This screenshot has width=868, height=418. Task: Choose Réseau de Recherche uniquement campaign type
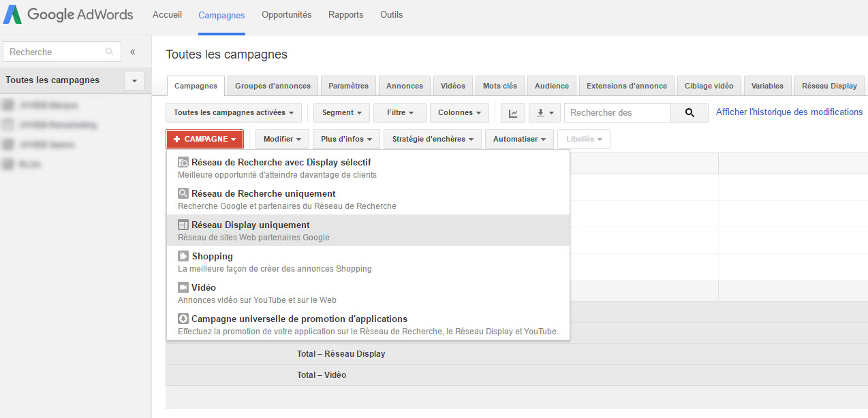click(x=368, y=199)
